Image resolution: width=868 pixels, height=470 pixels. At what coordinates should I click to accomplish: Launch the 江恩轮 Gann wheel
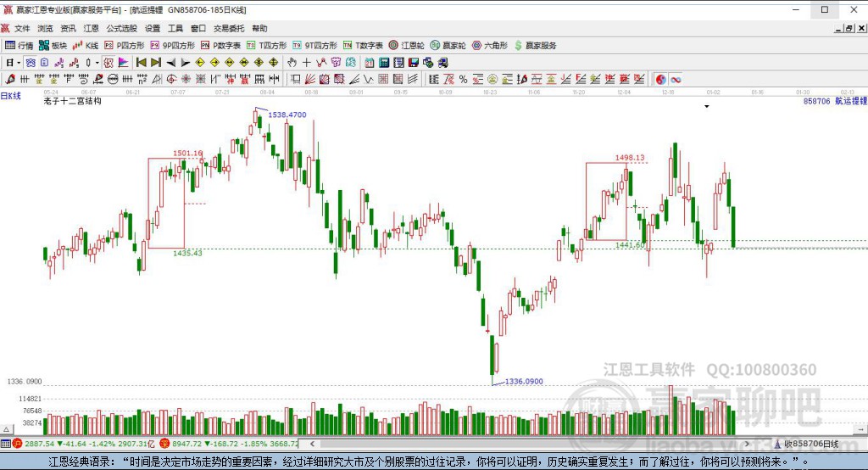[x=406, y=46]
